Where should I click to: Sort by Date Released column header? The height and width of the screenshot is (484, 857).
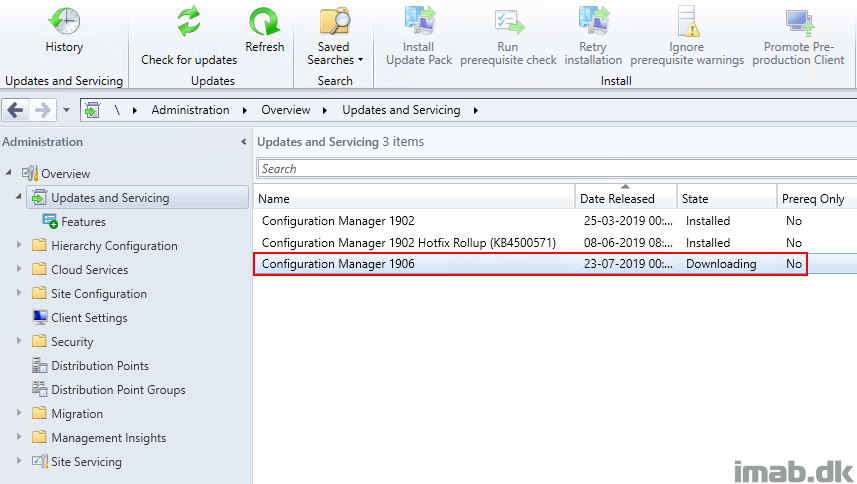pos(626,198)
